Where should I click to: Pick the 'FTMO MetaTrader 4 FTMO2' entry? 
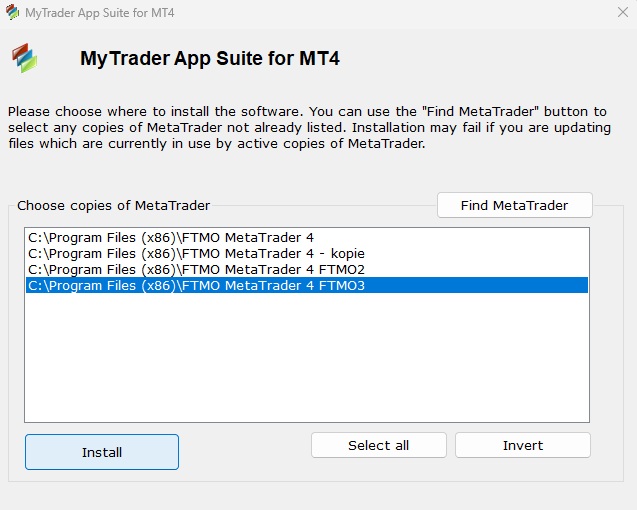196,270
